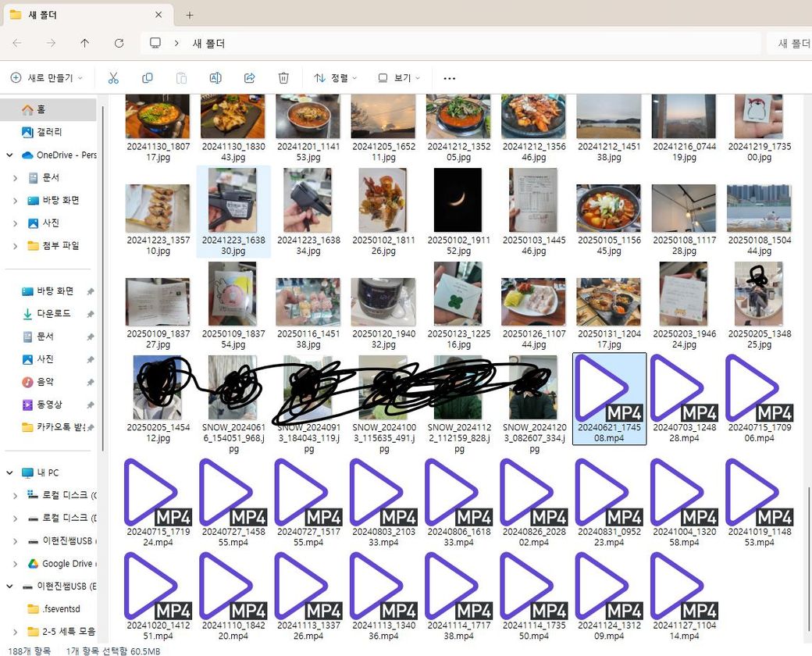Click the Delete trash can icon

(283, 78)
